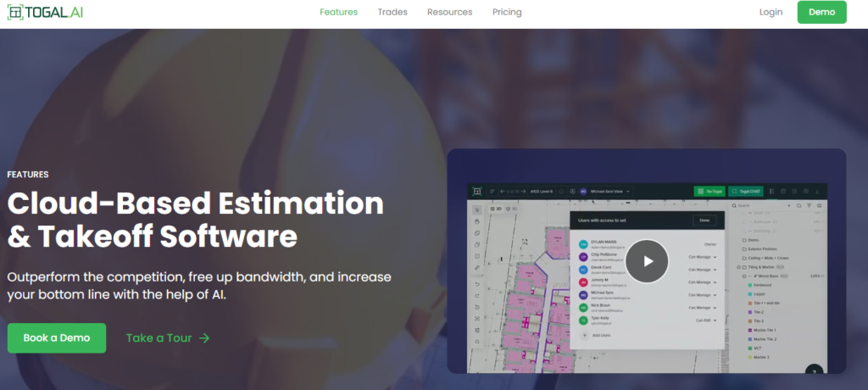The height and width of the screenshot is (390, 868).
Task: Click the Book a Demo button
Action: pyautogui.click(x=57, y=337)
